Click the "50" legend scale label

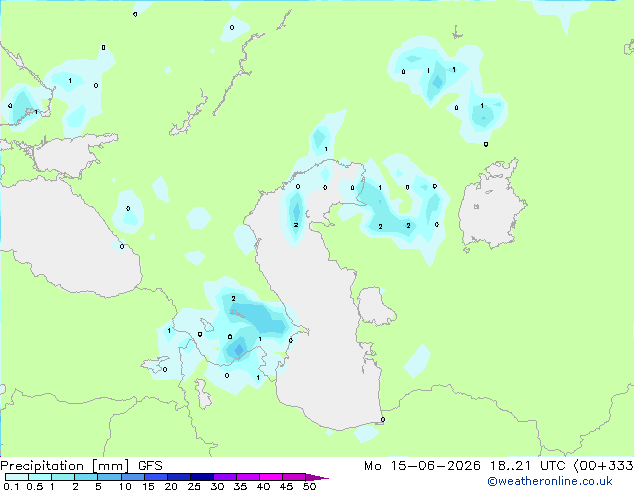[x=309, y=486]
